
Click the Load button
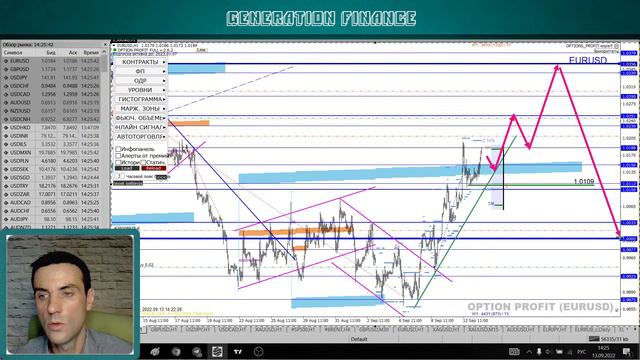click(127, 168)
